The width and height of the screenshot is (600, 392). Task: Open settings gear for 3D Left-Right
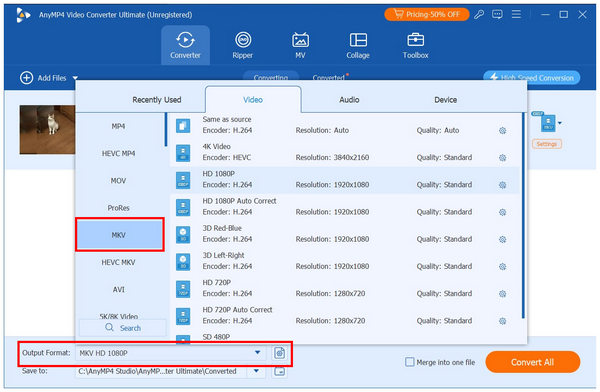pos(503,266)
